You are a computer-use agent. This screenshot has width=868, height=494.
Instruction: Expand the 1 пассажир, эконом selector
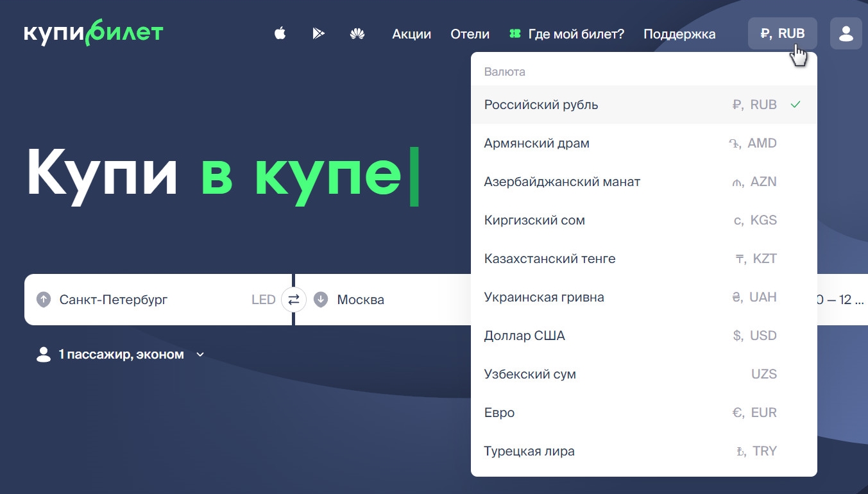click(x=121, y=354)
